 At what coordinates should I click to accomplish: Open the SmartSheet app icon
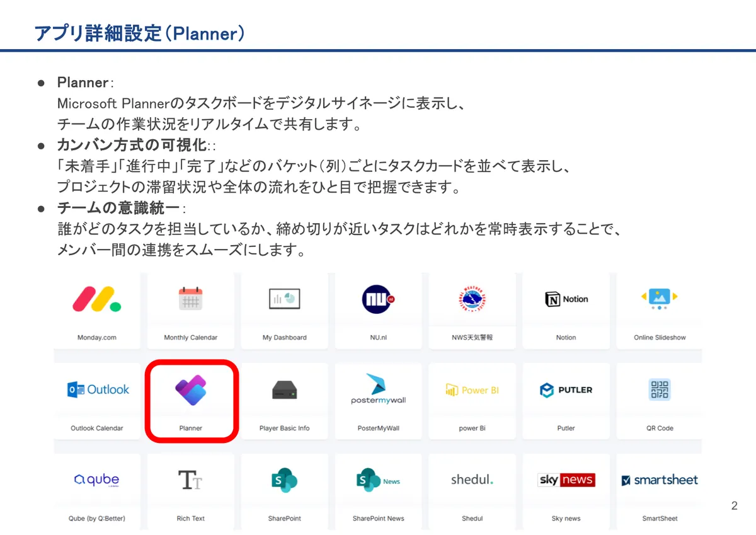pyautogui.click(x=660, y=480)
